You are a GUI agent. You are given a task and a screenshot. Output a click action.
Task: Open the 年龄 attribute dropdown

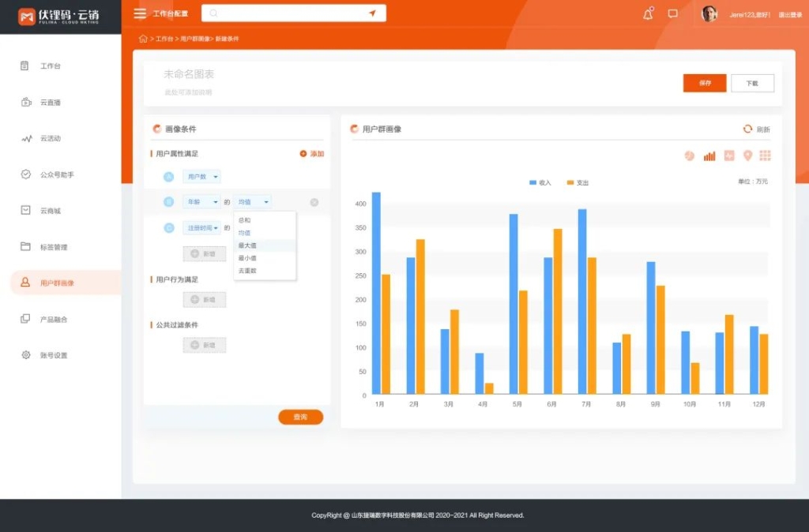pos(201,201)
